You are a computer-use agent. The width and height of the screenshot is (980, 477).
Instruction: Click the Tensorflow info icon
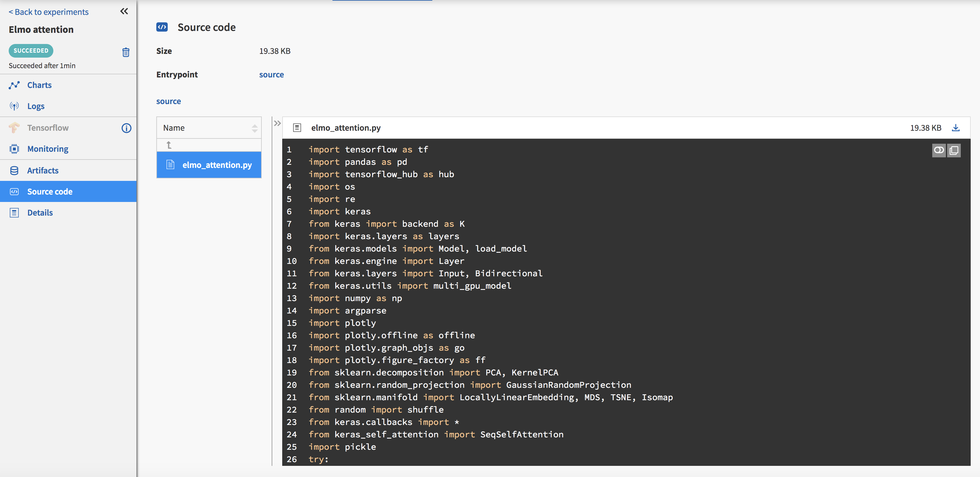coord(126,128)
